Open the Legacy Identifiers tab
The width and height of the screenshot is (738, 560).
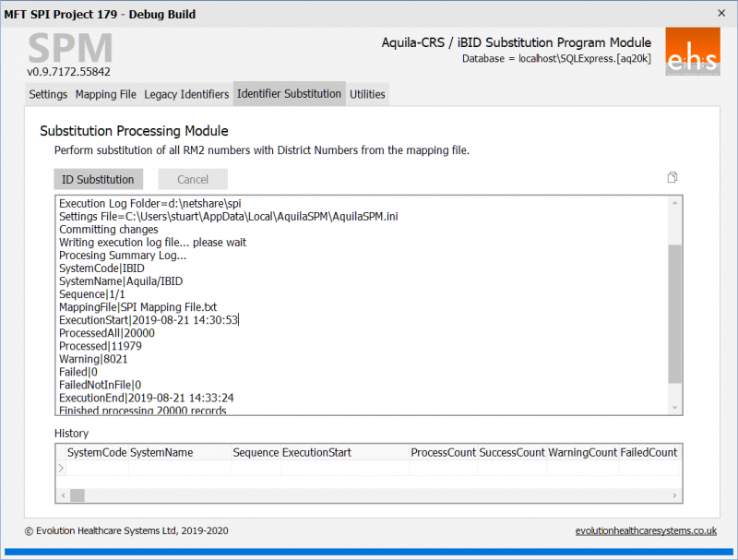pos(186,94)
